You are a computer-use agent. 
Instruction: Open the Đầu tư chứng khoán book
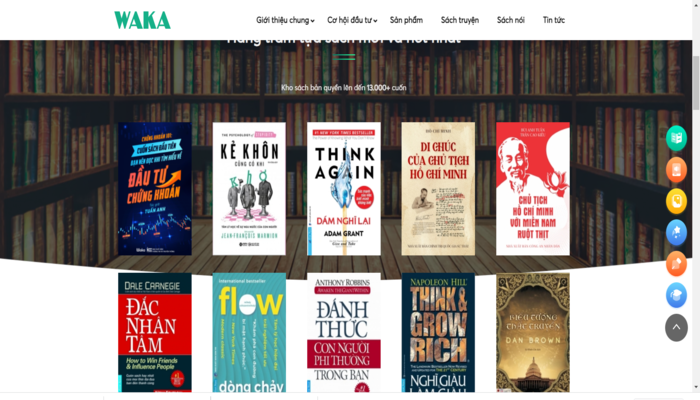155,189
